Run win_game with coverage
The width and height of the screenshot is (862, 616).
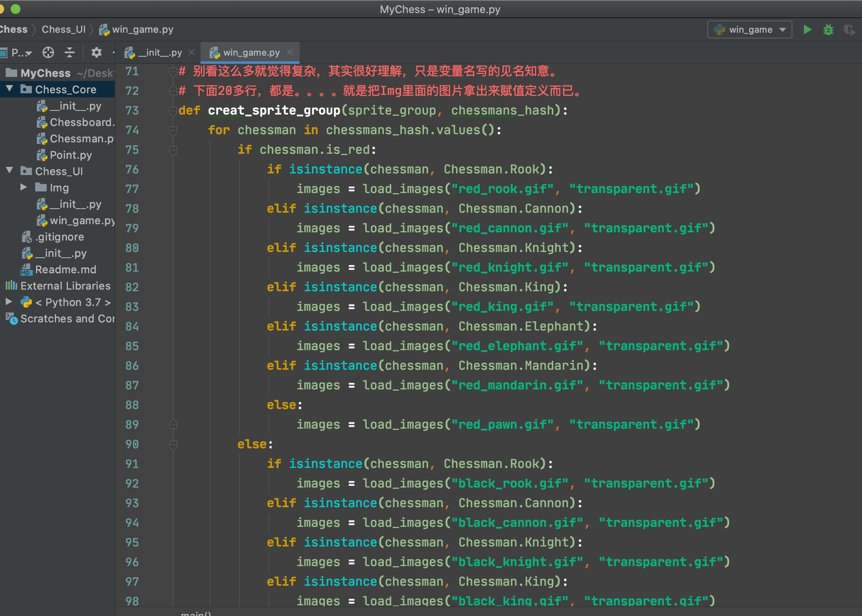[x=850, y=29]
